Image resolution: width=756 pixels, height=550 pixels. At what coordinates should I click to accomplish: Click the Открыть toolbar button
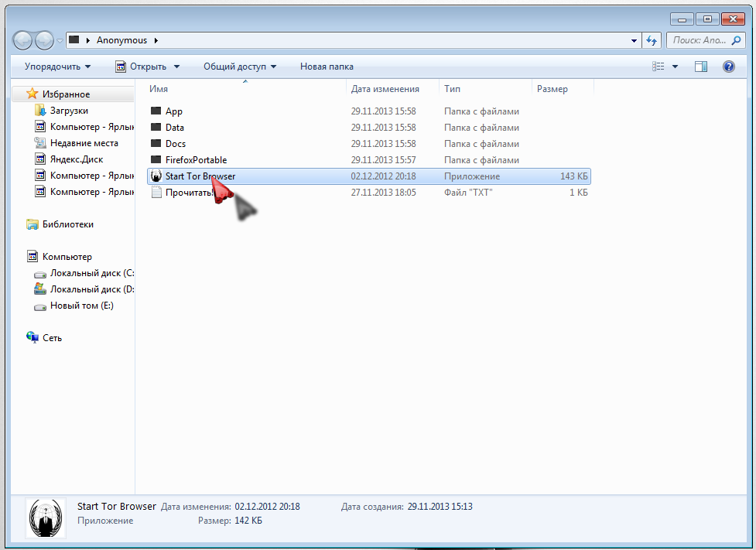coord(141,67)
